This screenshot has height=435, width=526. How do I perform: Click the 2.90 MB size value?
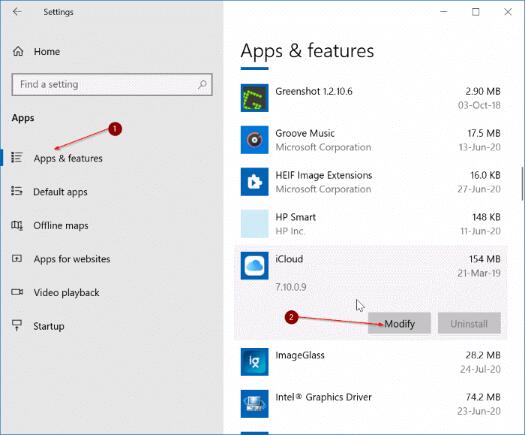pos(483,91)
